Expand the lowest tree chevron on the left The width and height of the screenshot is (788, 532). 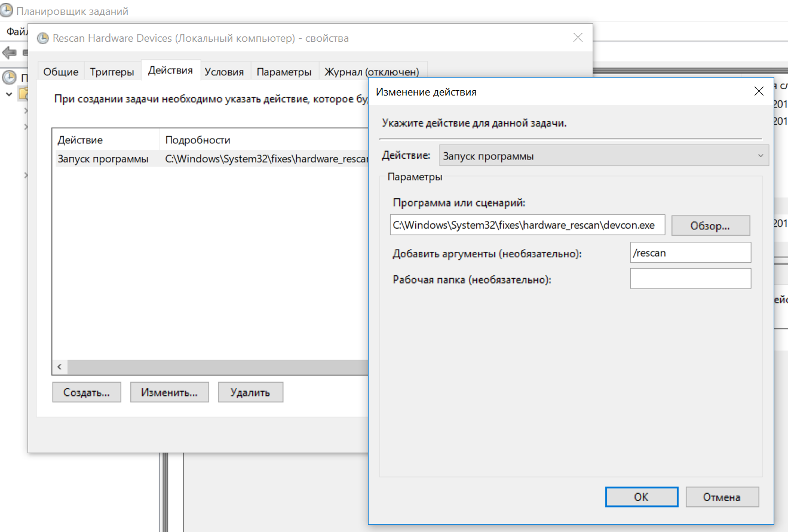(x=27, y=173)
